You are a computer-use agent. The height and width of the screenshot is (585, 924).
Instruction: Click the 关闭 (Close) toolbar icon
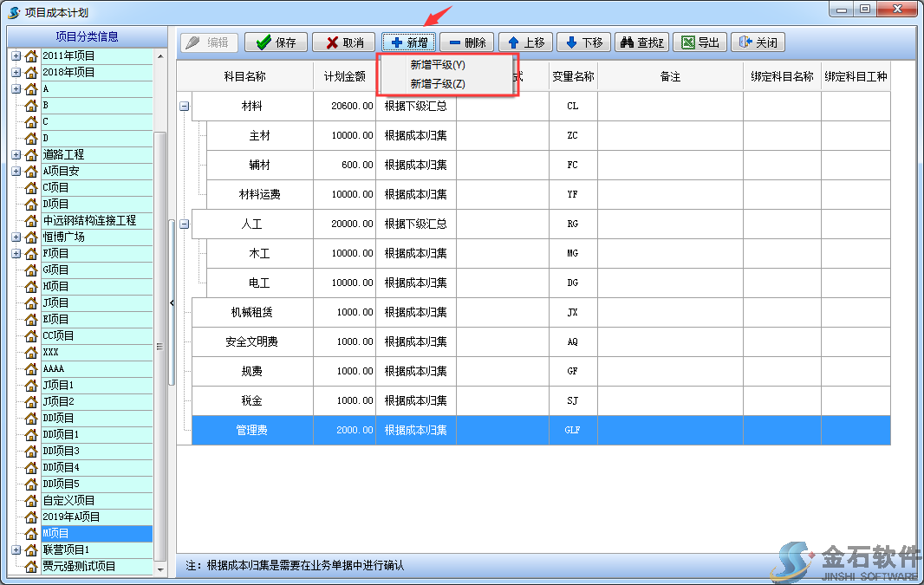pyautogui.click(x=758, y=42)
